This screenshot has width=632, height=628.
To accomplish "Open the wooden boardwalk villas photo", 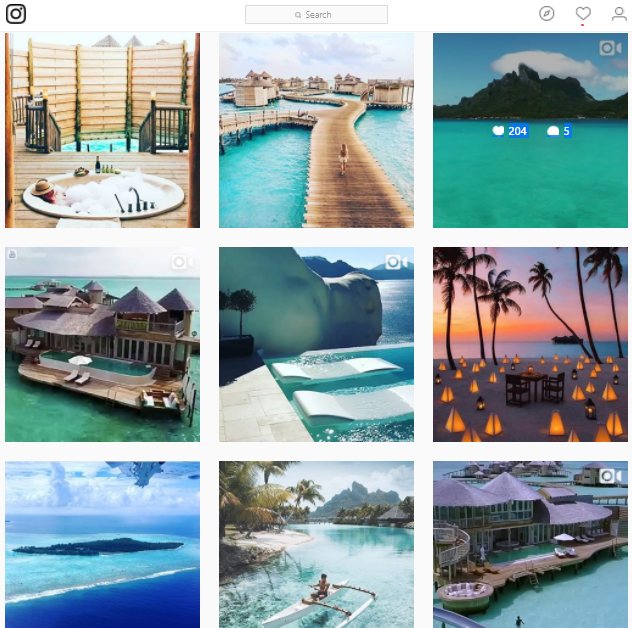I will [316, 130].
